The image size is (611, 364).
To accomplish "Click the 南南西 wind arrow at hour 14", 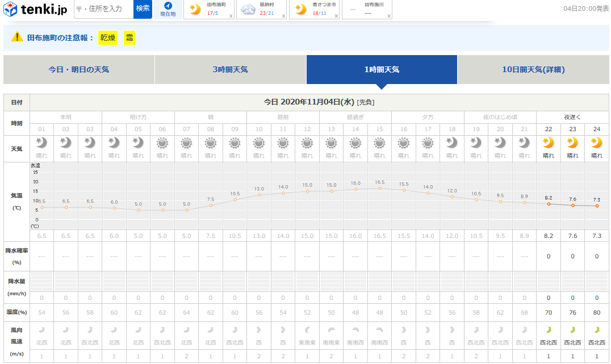I will [x=355, y=330].
